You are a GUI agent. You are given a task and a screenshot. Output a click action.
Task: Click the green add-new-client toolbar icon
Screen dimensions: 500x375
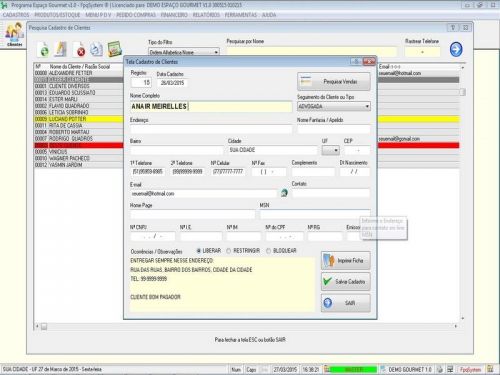click(x=44, y=49)
